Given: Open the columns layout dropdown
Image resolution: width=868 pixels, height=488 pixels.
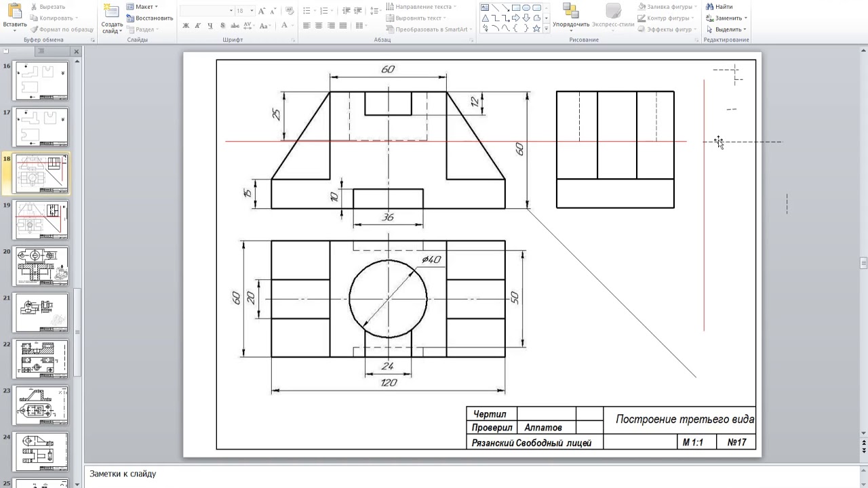Looking at the screenshot, I should [361, 26].
